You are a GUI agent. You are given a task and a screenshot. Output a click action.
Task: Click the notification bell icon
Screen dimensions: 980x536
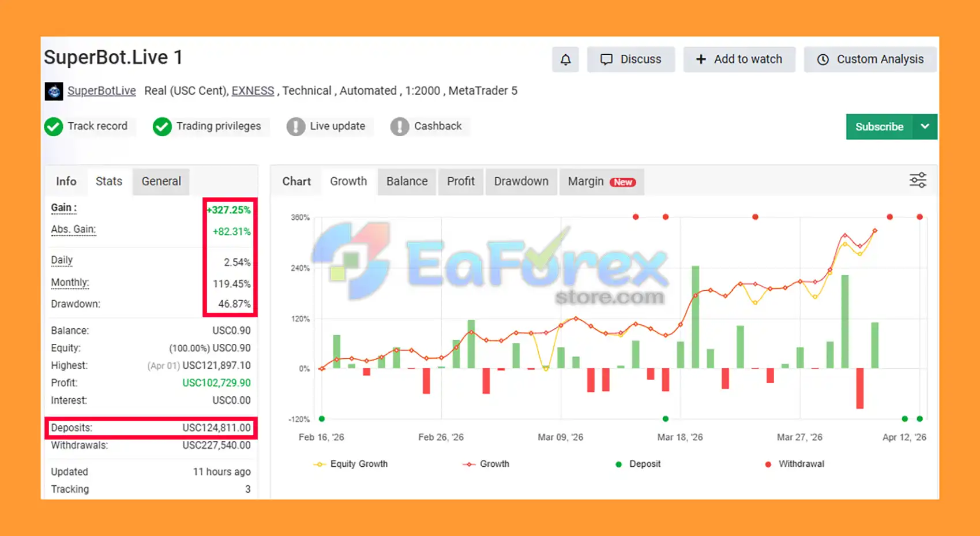point(565,59)
